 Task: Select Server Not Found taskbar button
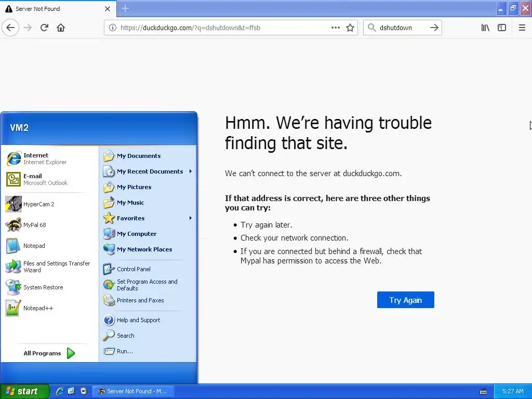point(135,391)
